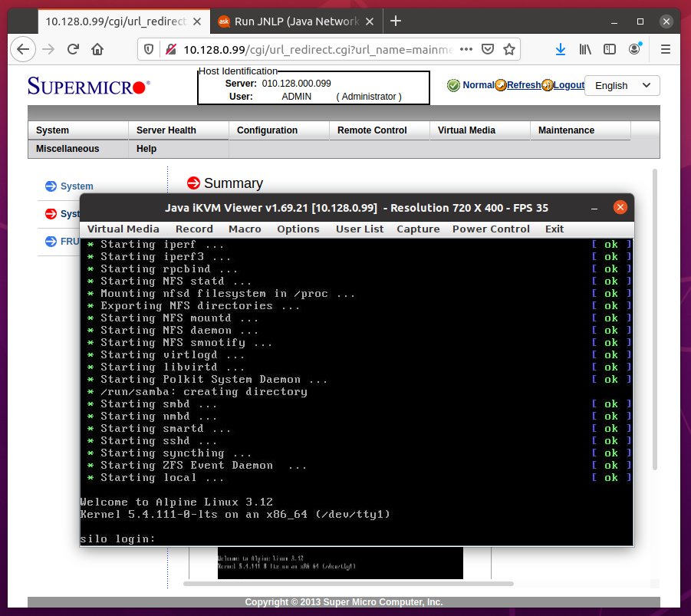Click the orange Logout icon
The width and height of the screenshot is (691, 616).
pos(547,85)
